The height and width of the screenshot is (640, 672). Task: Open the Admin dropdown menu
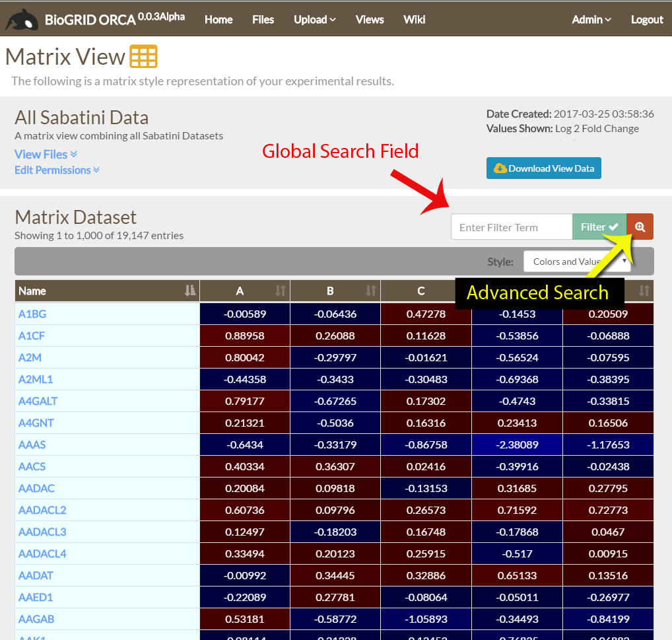point(591,20)
